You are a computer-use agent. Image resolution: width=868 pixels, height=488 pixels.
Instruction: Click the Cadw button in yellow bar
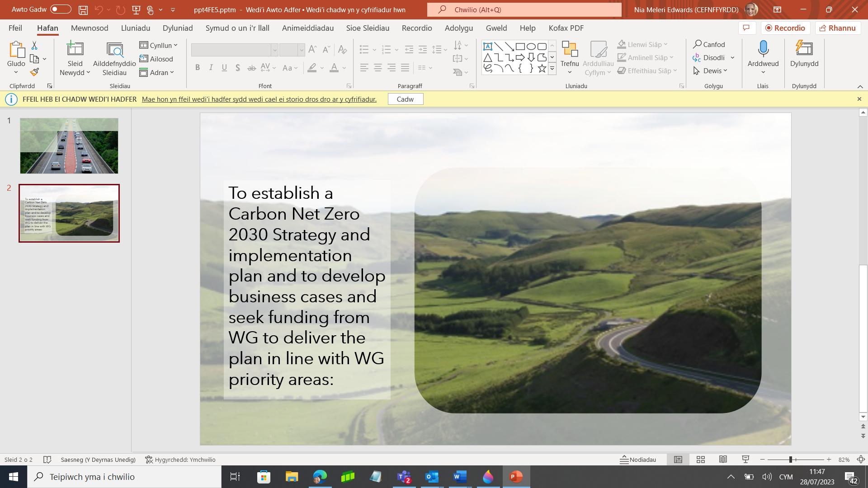[x=405, y=99]
